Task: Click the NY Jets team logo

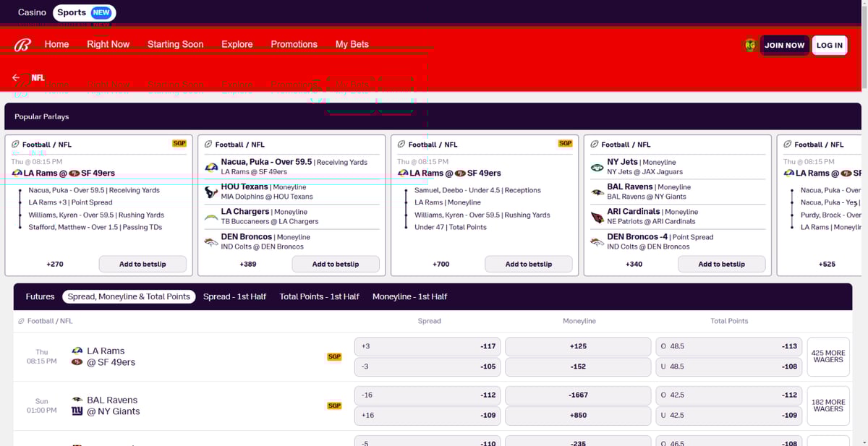Action: pos(597,167)
